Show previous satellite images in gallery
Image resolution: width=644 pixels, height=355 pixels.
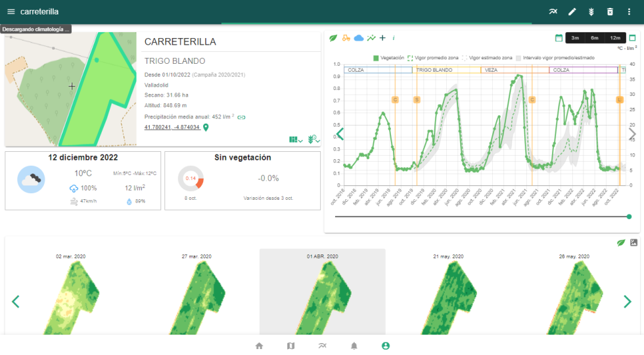(16, 302)
